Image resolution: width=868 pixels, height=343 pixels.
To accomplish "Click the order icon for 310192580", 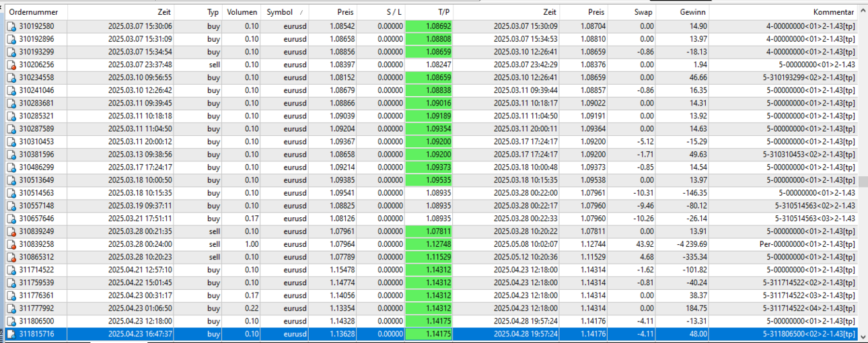I will (11, 26).
